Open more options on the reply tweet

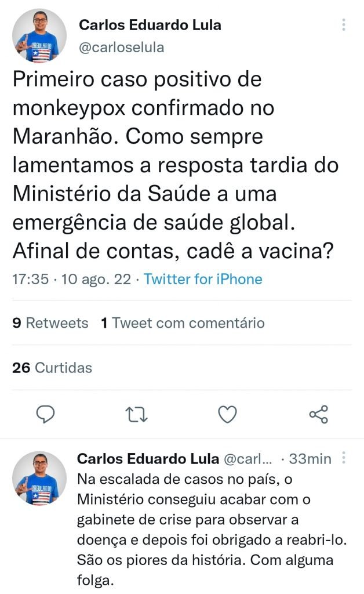point(344,459)
